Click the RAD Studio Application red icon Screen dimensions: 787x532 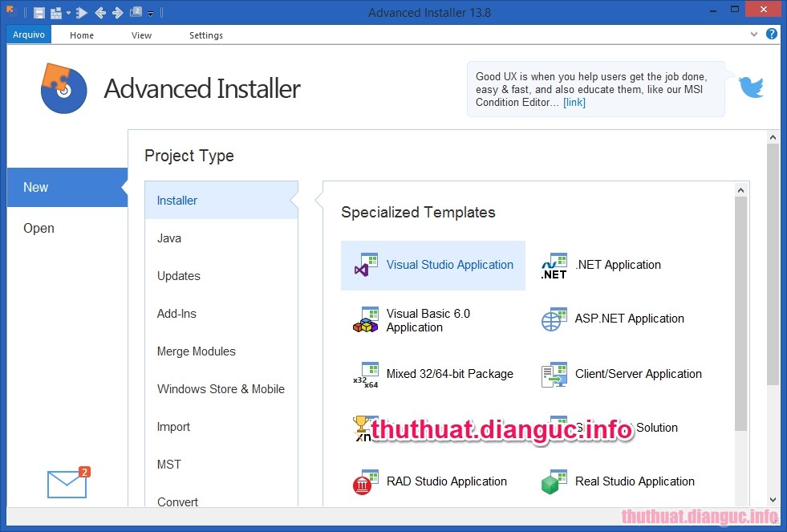[366, 482]
